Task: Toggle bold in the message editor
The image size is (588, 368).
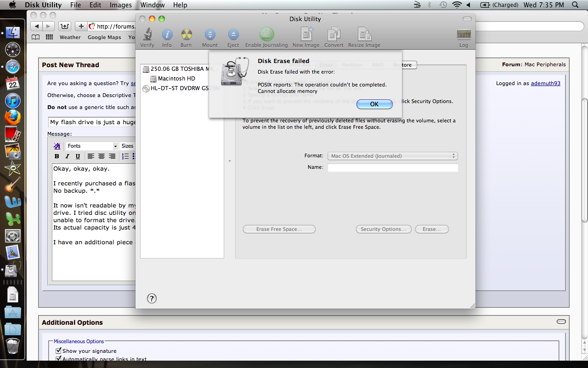Action: click(57, 156)
